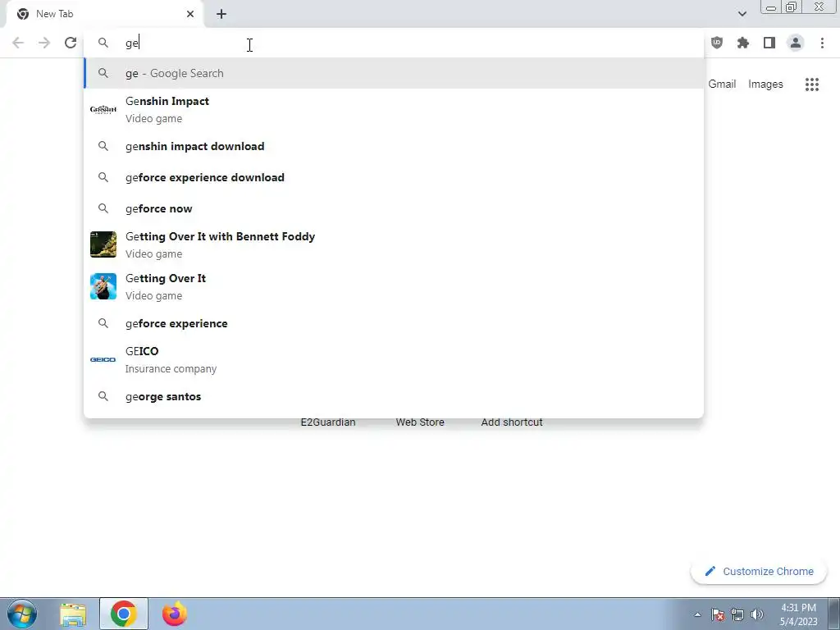
Task: Select the 'george santos' suggestion
Action: [x=394, y=396]
